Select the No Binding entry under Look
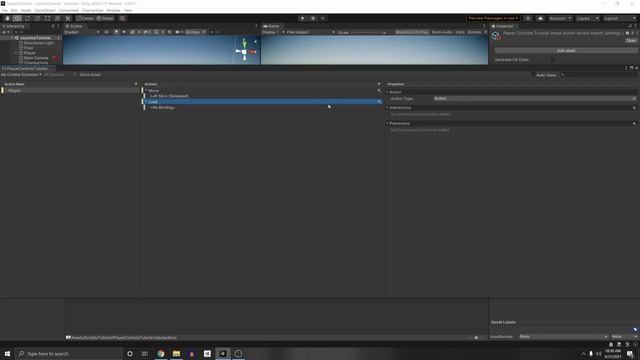This screenshot has width=640, height=360. [162, 108]
